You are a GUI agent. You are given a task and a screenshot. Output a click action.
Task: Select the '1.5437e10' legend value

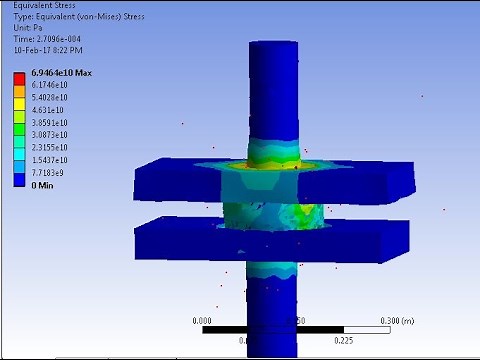coord(49,160)
